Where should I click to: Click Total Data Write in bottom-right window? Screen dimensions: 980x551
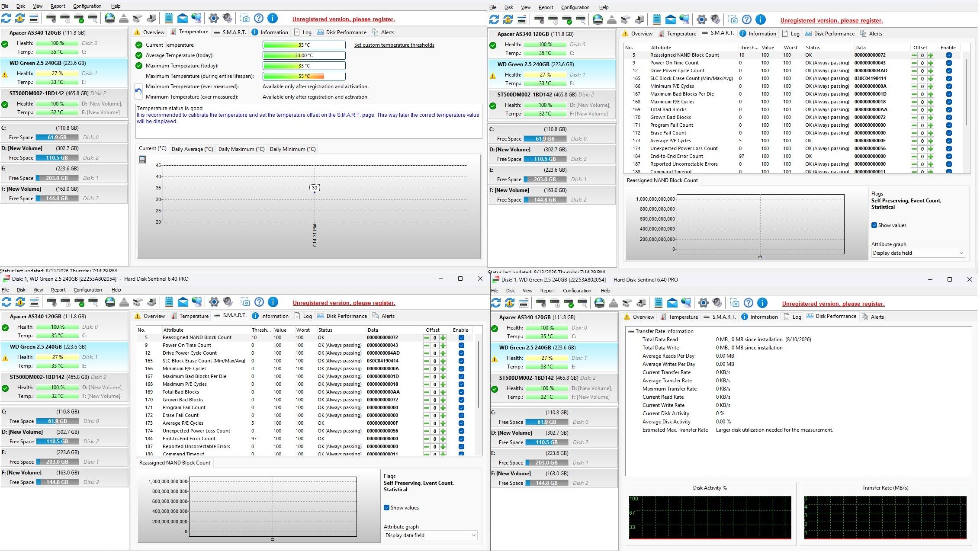(x=660, y=348)
